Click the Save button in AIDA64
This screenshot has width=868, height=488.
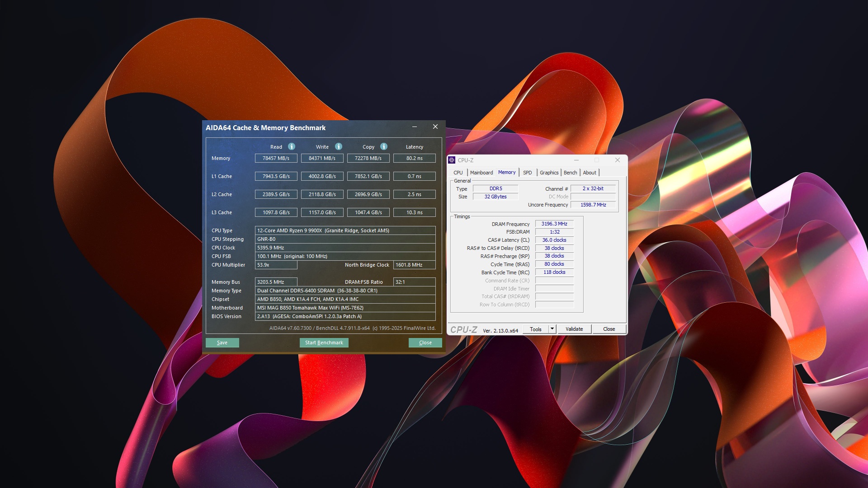click(x=222, y=343)
